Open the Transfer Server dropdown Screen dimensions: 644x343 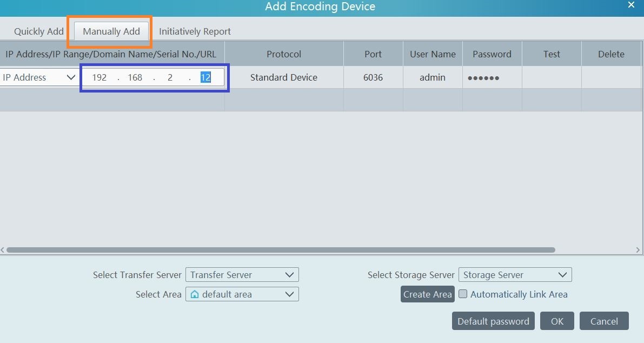pos(242,274)
